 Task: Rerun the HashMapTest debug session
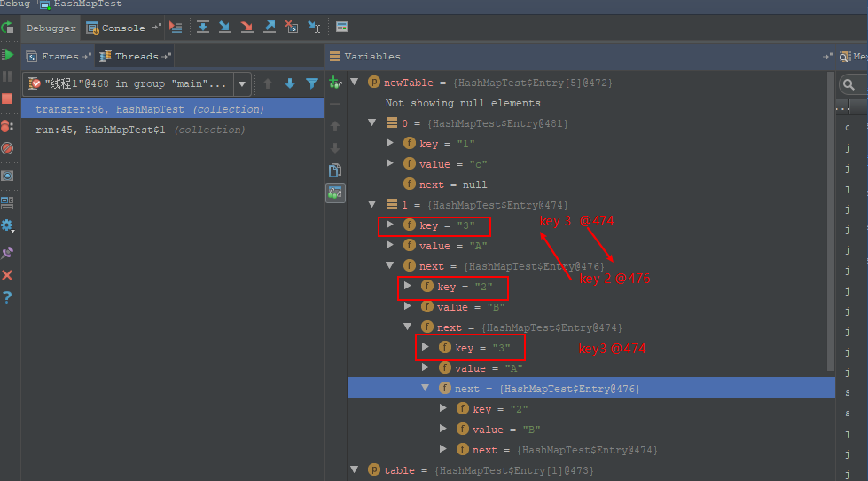pyautogui.click(x=7, y=28)
